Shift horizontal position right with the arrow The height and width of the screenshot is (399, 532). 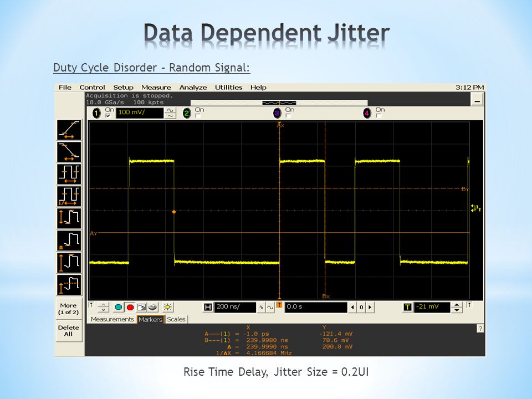pos(370,308)
